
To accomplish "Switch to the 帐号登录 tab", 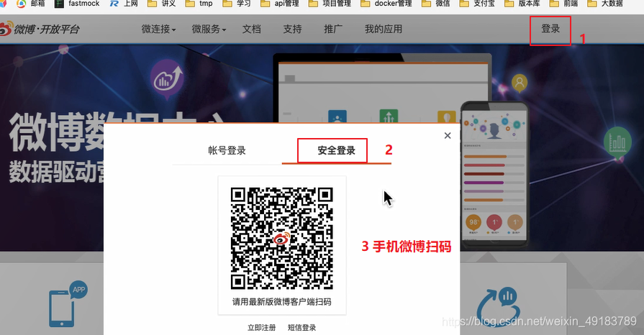I will click(x=227, y=150).
